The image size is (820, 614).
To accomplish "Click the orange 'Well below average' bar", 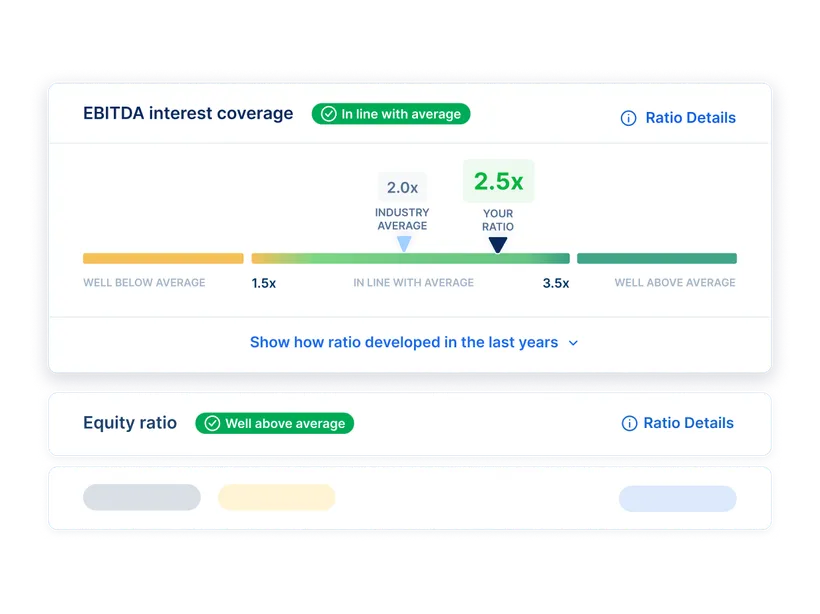I will pyautogui.click(x=163, y=258).
